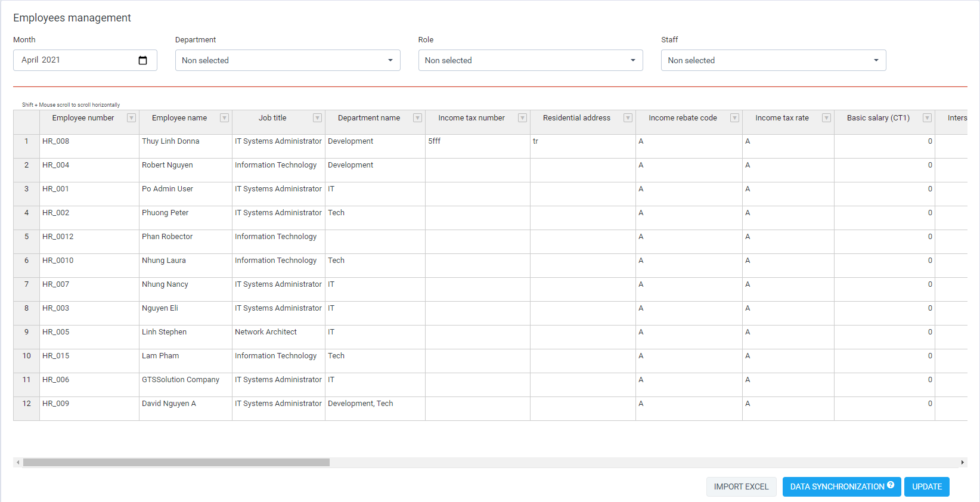Select row 1 header

26,146
